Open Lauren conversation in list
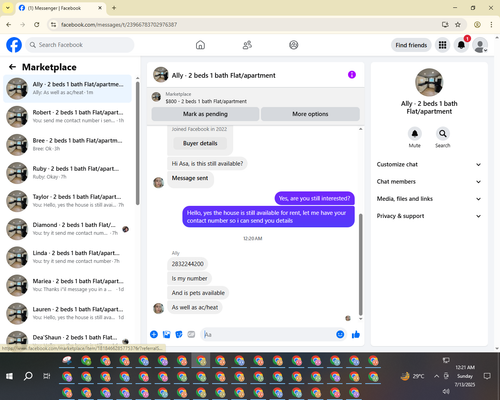500x400 pixels. (x=67, y=313)
